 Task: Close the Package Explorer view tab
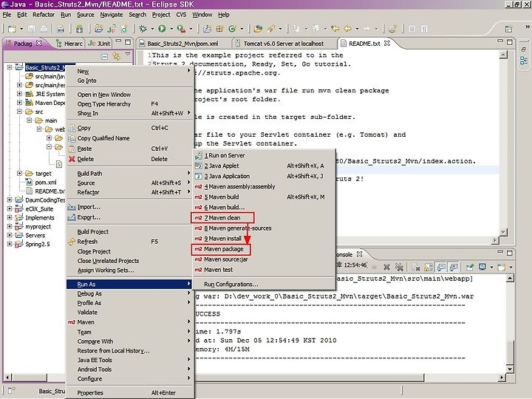pyautogui.click(x=38, y=43)
